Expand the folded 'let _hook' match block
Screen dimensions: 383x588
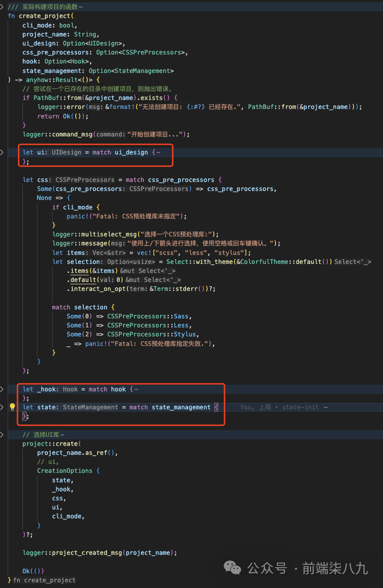[2, 389]
